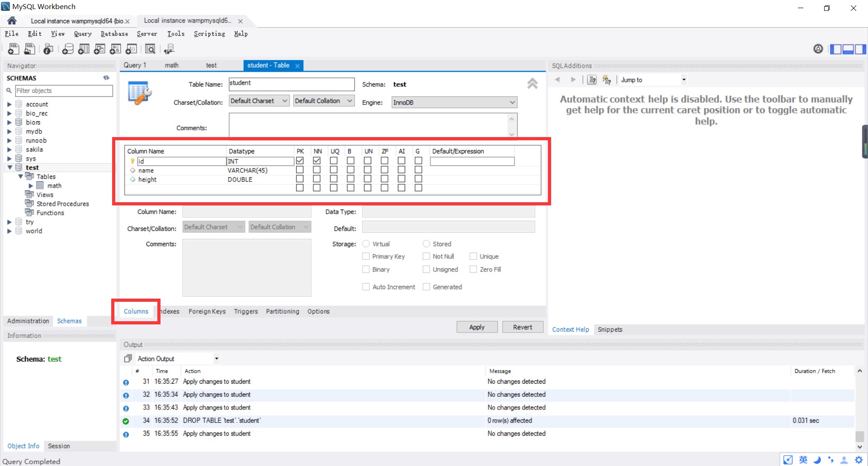Expand the world schema
Screen dimensions: 868x466
click(9, 231)
